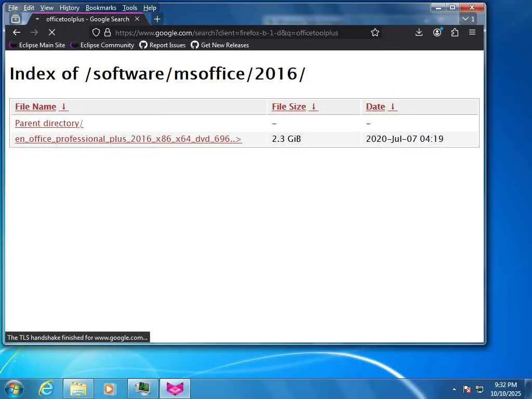The image size is (532, 399).
Task: Open Report Issues bookmark
Action: tap(163, 45)
